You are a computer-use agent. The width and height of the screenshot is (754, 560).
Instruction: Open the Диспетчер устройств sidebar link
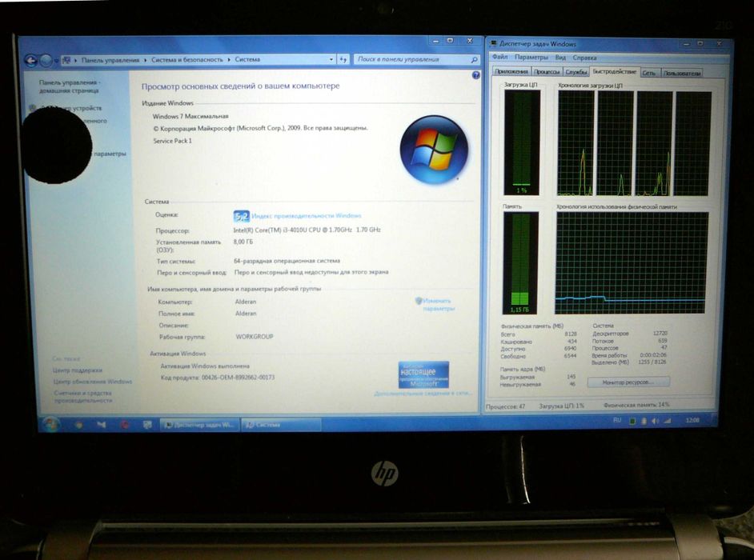(x=72, y=108)
